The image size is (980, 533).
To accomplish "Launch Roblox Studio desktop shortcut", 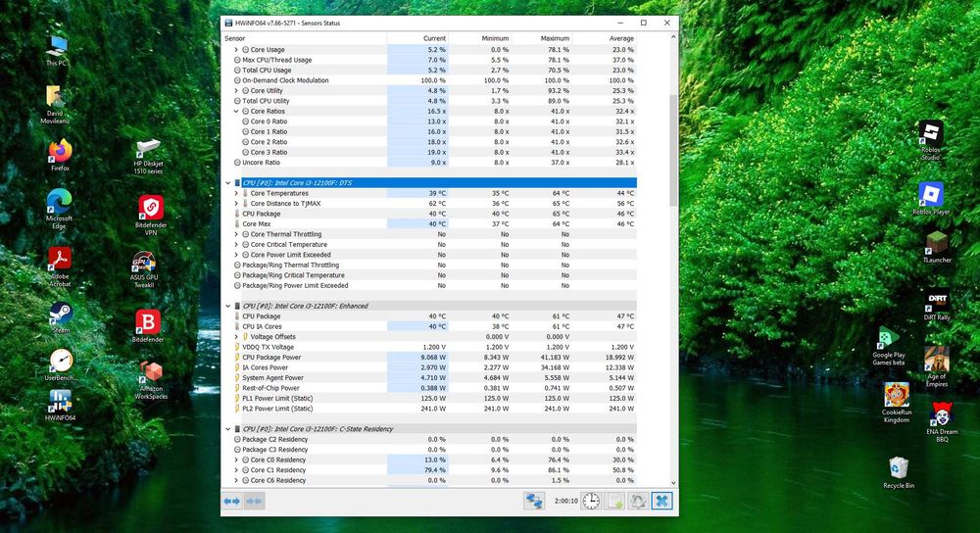I will pos(931,140).
